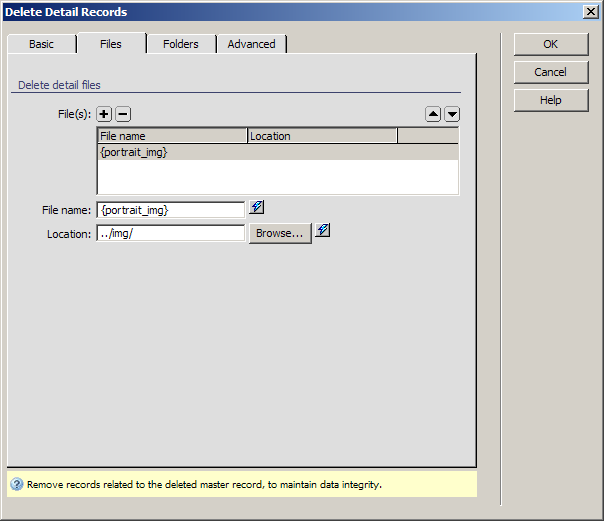Open the Folders tab

pyautogui.click(x=181, y=44)
